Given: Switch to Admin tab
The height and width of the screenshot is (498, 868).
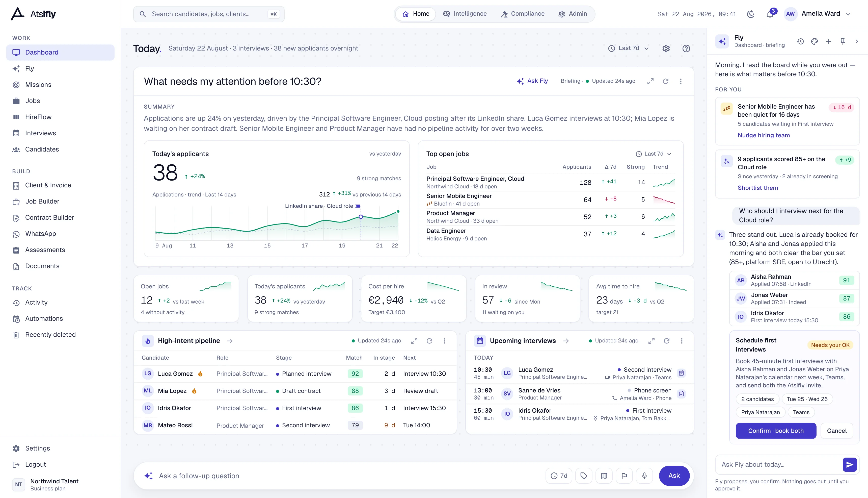Looking at the screenshot, I should (x=573, y=14).
